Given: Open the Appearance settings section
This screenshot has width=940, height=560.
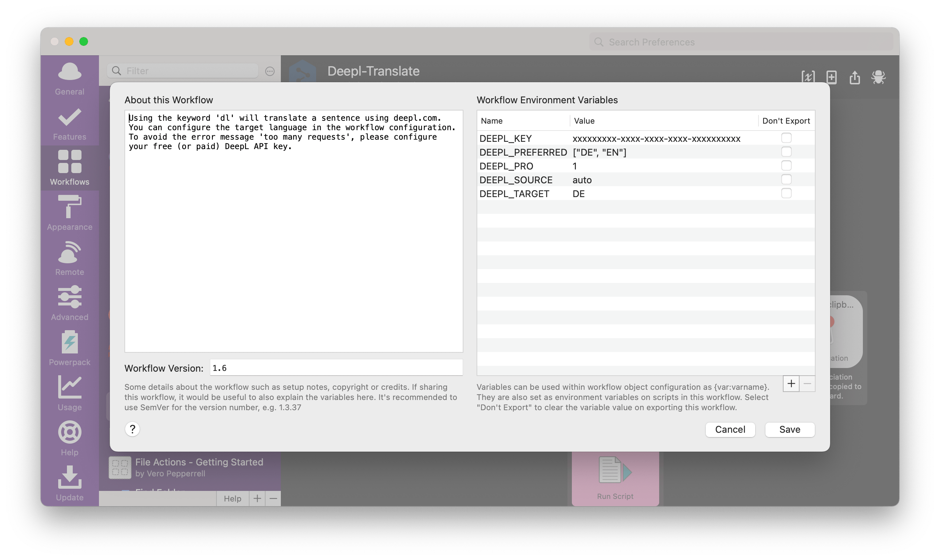Looking at the screenshot, I should [69, 213].
